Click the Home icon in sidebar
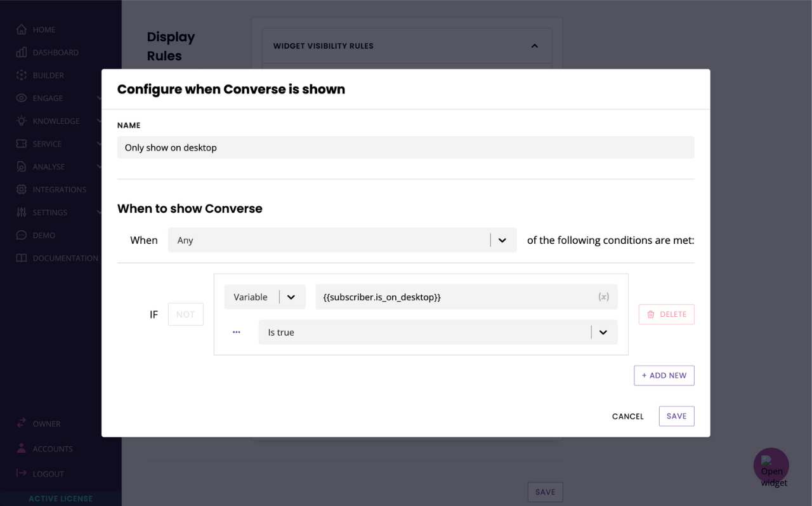812x506 pixels. 22,29
